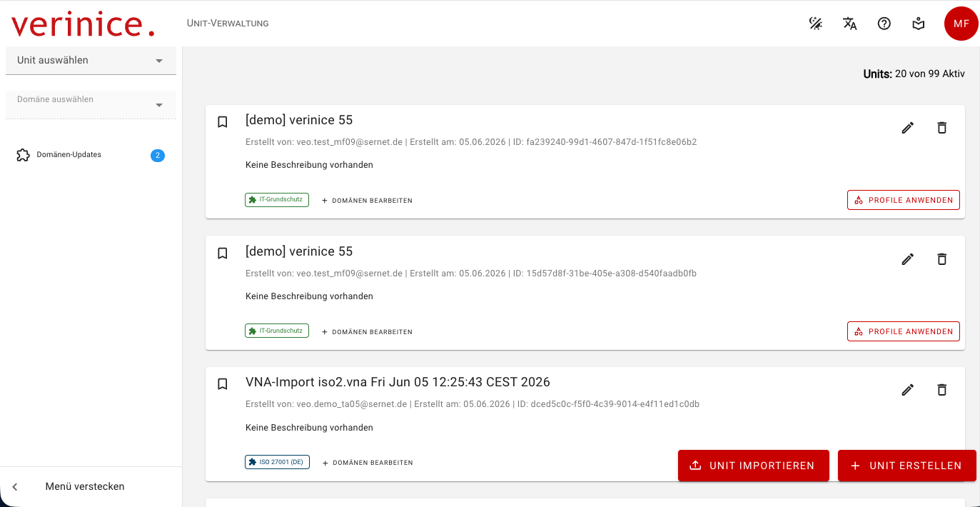The width and height of the screenshot is (980, 507).
Task: Open Domänen-Updates in the sidebar
Action: click(91, 155)
